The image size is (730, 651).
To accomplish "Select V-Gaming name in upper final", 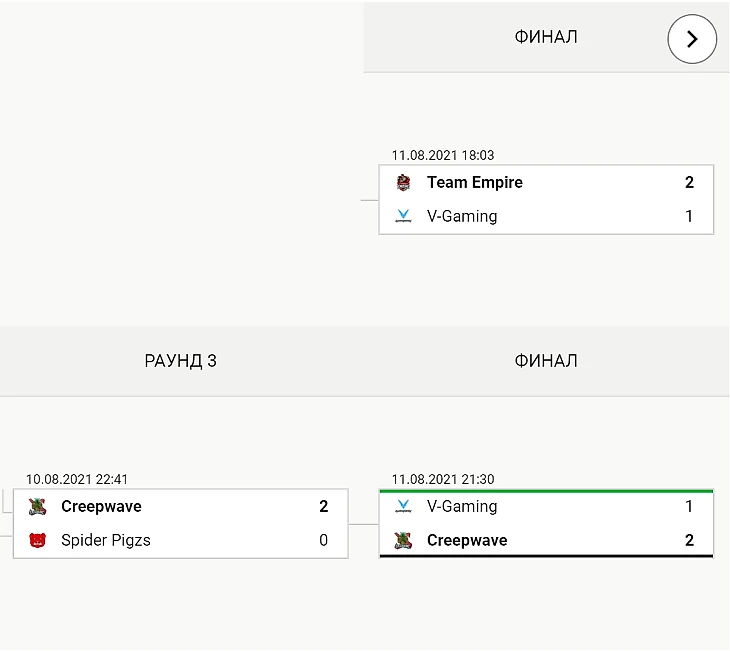I will (461, 216).
